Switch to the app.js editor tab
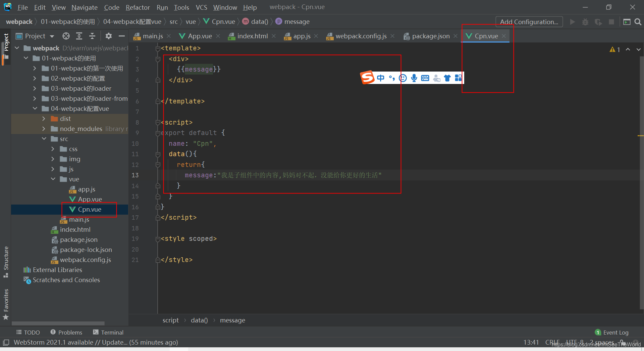 (x=302, y=36)
